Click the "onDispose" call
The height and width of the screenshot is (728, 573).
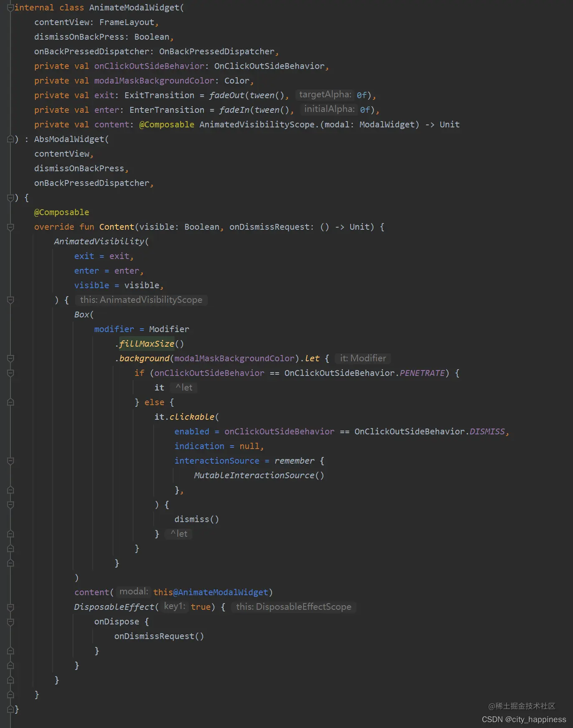[117, 622]
